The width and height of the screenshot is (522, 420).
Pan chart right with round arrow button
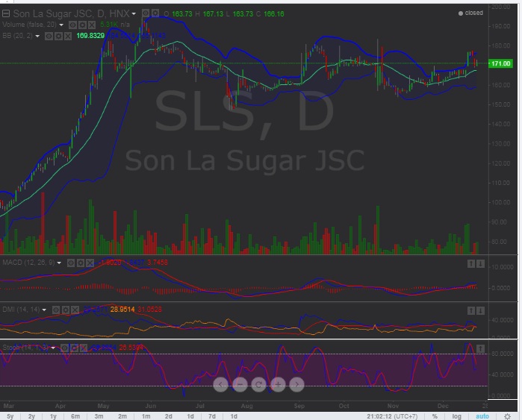[297, 385]
